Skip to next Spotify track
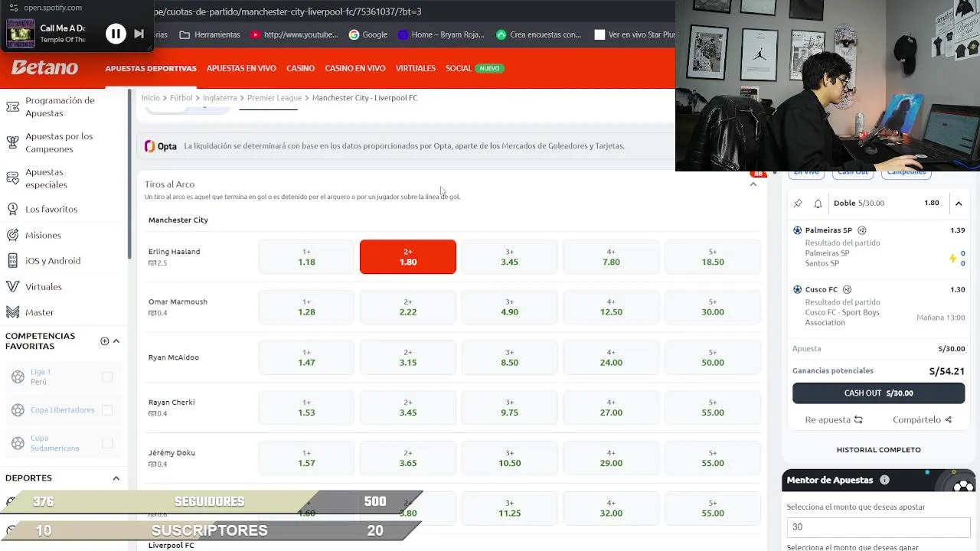Screen dimensions: 980x551 (139, 34)
